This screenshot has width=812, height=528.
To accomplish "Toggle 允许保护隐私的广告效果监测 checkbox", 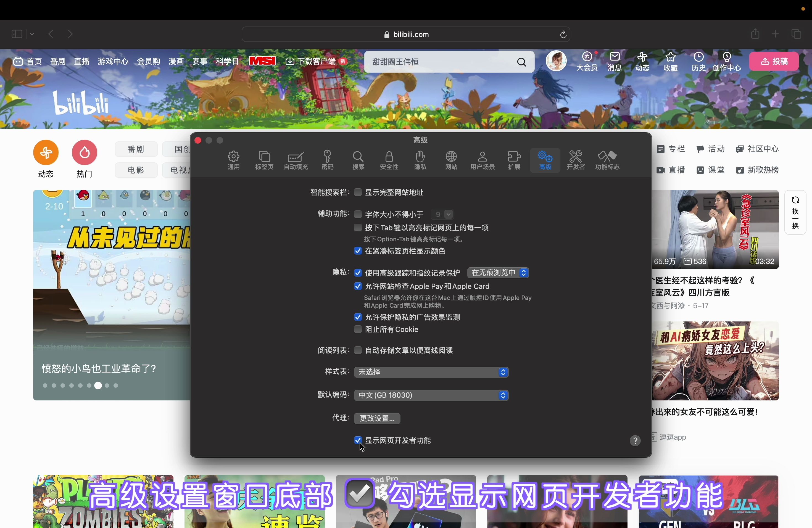I will coord(358,317).
